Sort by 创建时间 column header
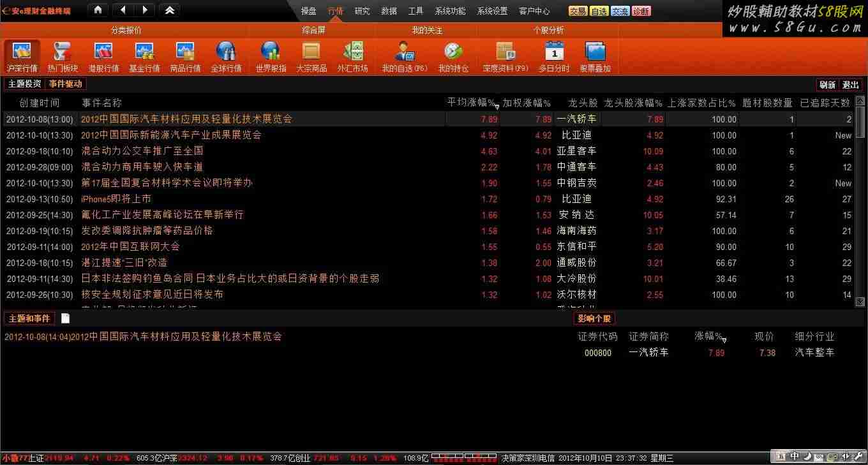This screenshot has width=868, height=465. tap(39, 103)
